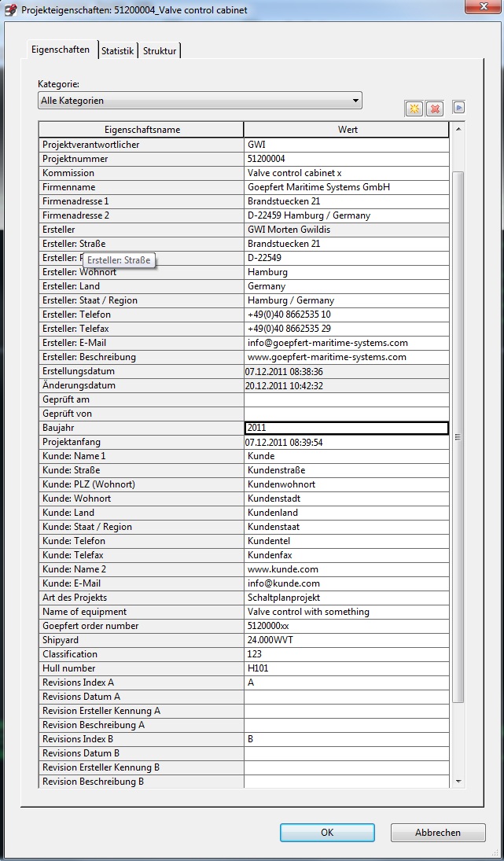Click 'www.goepfert-maritime-systems.com' cell
This screenshot has width=504, height=861.
(x=347, y=357)
